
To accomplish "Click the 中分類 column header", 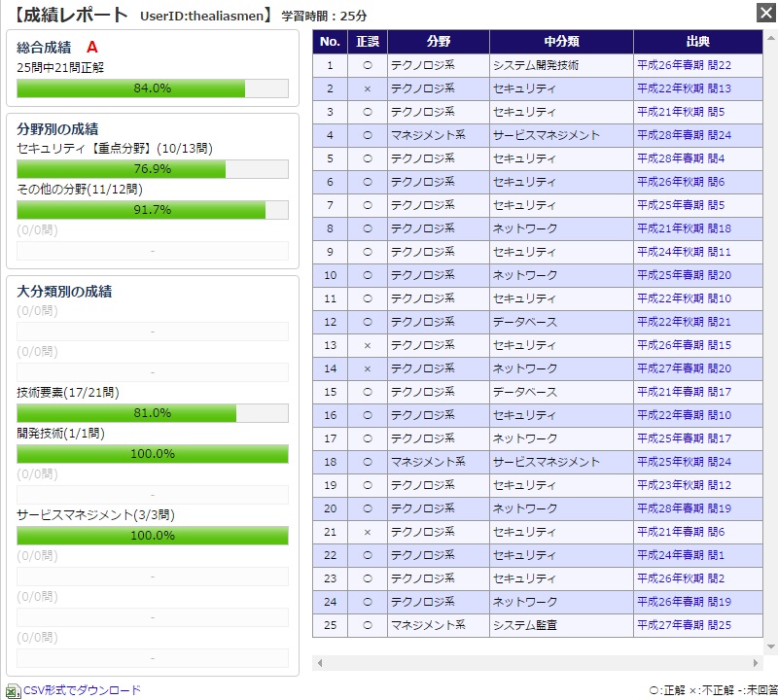I will coord(562,42).
